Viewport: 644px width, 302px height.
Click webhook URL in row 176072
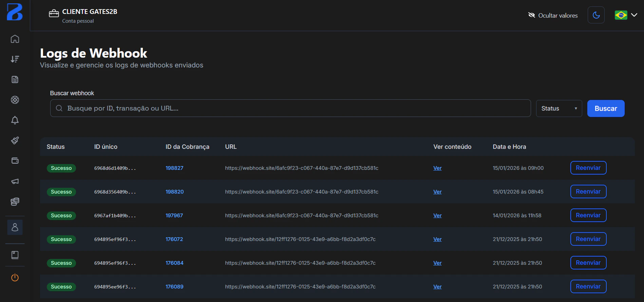click(300, 239)
